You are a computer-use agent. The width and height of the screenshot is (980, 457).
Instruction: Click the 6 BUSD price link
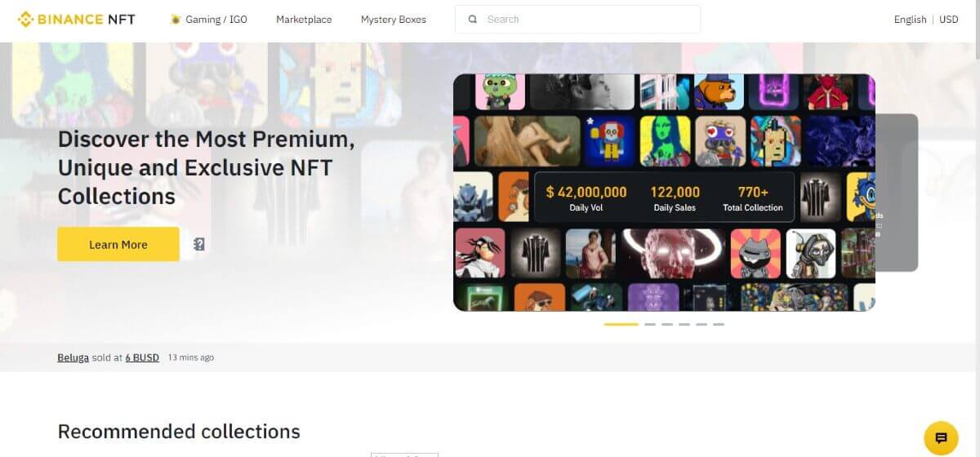(142, 357)
